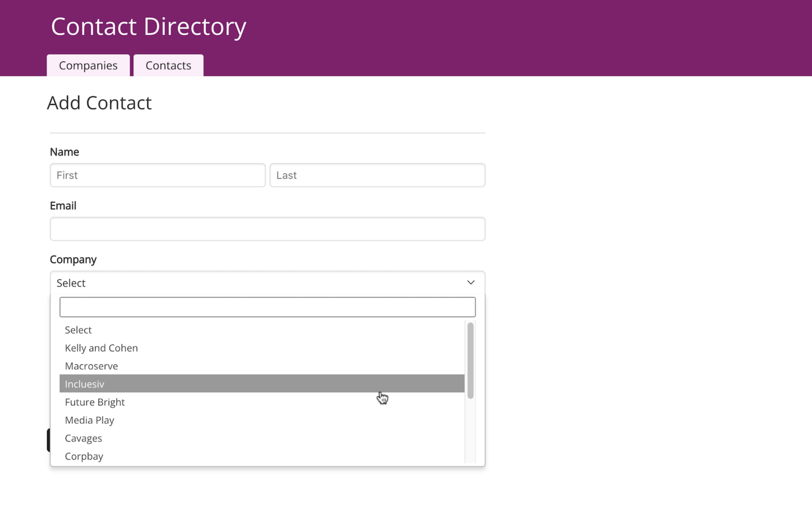Click the dropdown search box

coord(267,307)
